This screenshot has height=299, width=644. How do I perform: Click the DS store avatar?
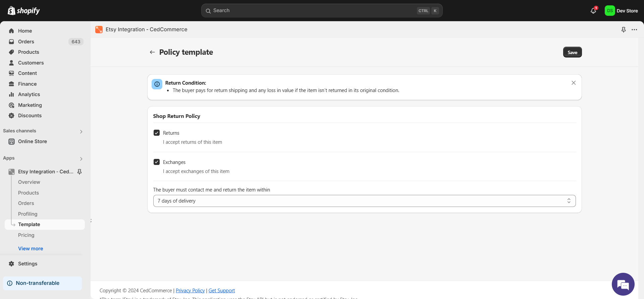coord(610,11)
